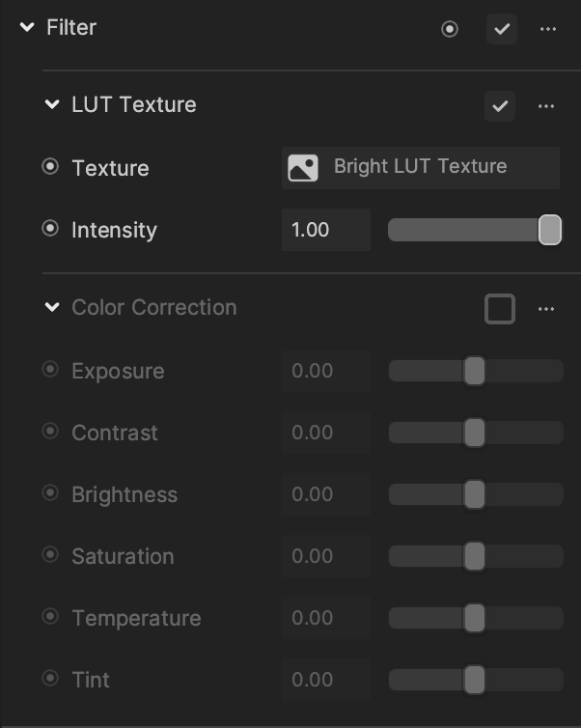This screenshot has height=728, width=581.
Task: Select the Bright LUT Texture field
Action: coord(421,168)
